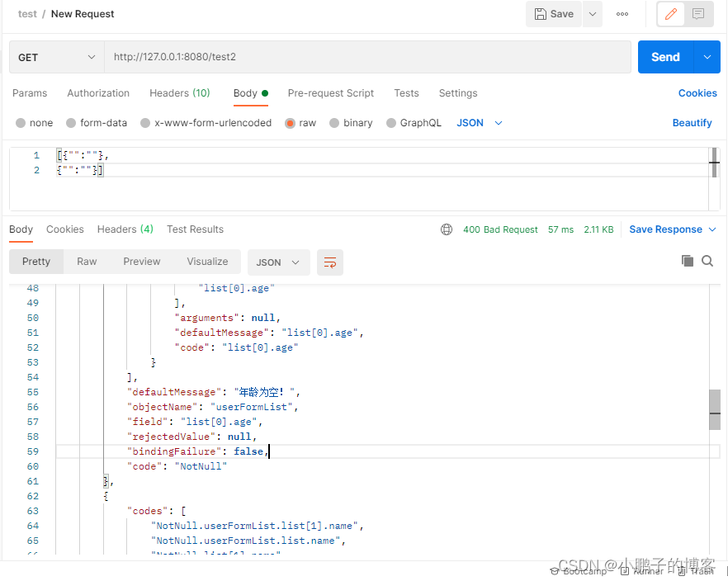Click the request editor vertical scrollbar
This screenshot has height=581, width=728.
pos(714,163)
